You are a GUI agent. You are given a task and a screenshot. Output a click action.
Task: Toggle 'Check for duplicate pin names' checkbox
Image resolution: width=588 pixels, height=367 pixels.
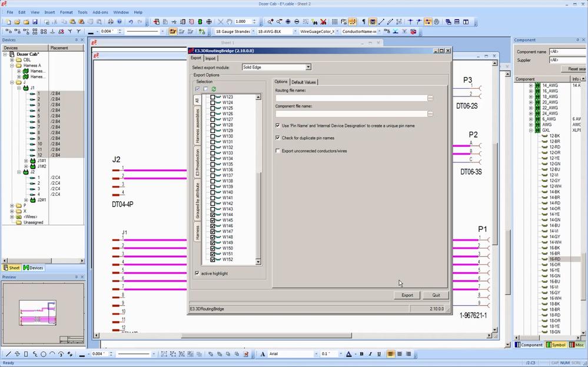(x=277, y=138)
